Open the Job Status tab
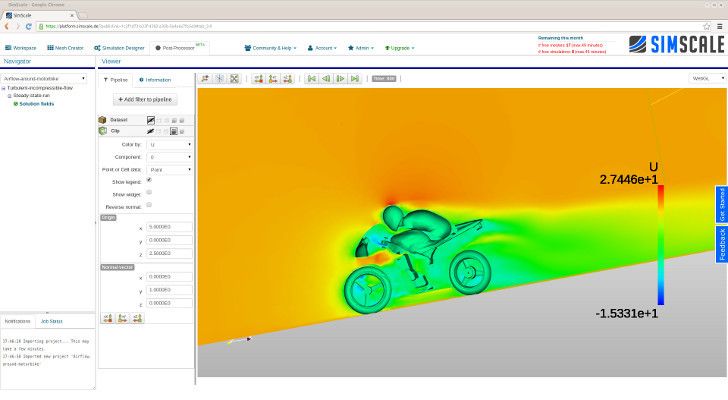The width and height of the screenshot is (728, 400). point(52,321)
